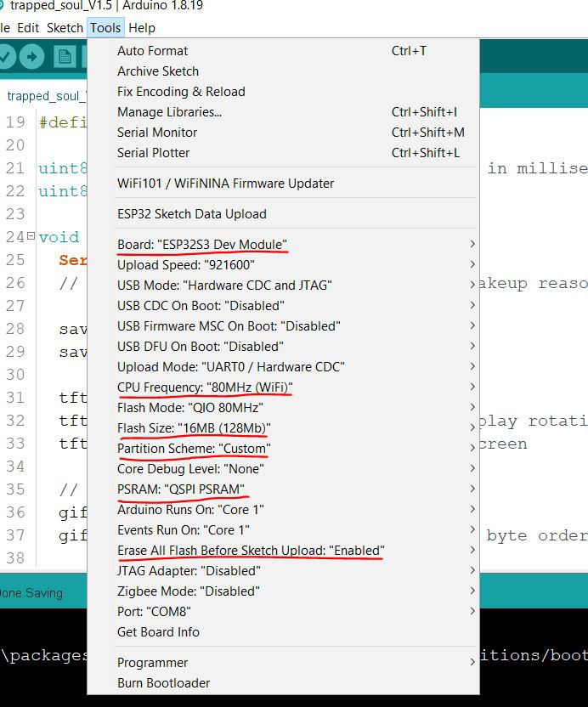
Task: Open the Partition Scheme "Custom" submenu
Action: (x=283, y=449)
